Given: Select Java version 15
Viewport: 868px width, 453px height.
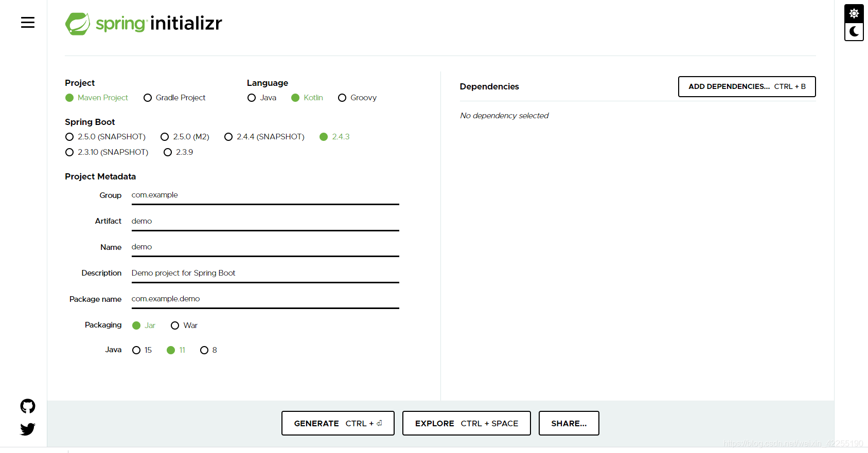Looking at the screenshot, I should coord(142,350).
